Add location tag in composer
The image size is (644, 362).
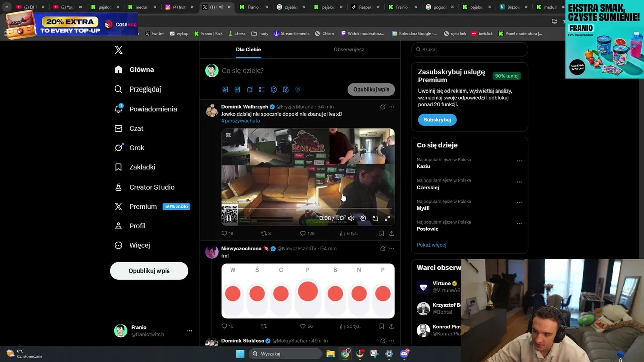pos(298,89)
